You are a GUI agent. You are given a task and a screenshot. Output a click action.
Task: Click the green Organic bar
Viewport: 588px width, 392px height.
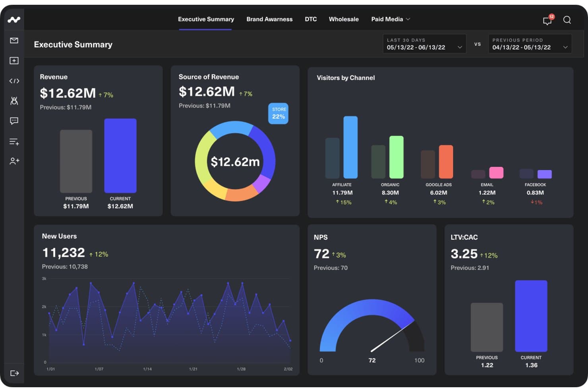(x=397, y=157)
